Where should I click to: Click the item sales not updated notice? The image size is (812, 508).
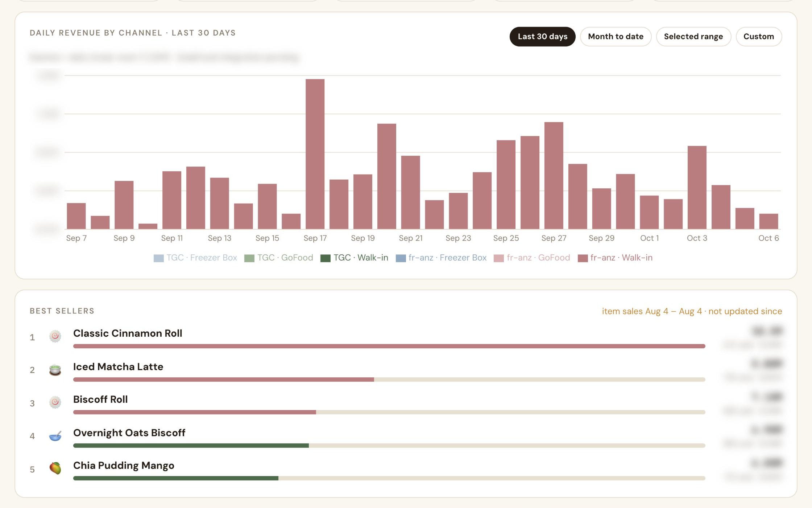(692, 311)
